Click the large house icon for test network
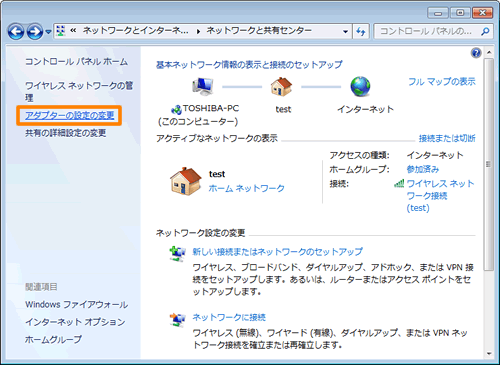 click(186, 181)
